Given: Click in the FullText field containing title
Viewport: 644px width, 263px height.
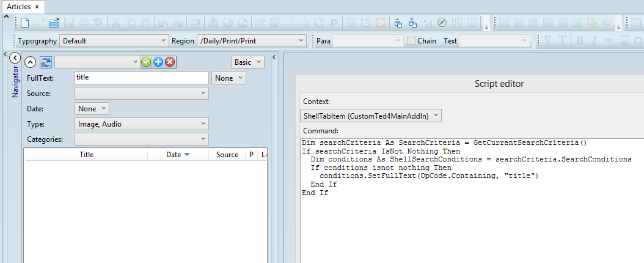Looking at the screenshot, I should click(142, 78).
